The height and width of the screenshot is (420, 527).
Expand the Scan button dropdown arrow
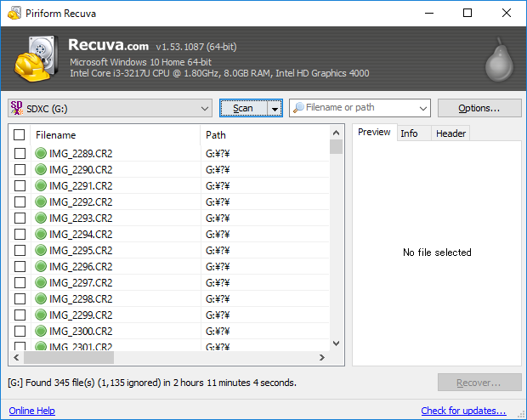point(275,108)
